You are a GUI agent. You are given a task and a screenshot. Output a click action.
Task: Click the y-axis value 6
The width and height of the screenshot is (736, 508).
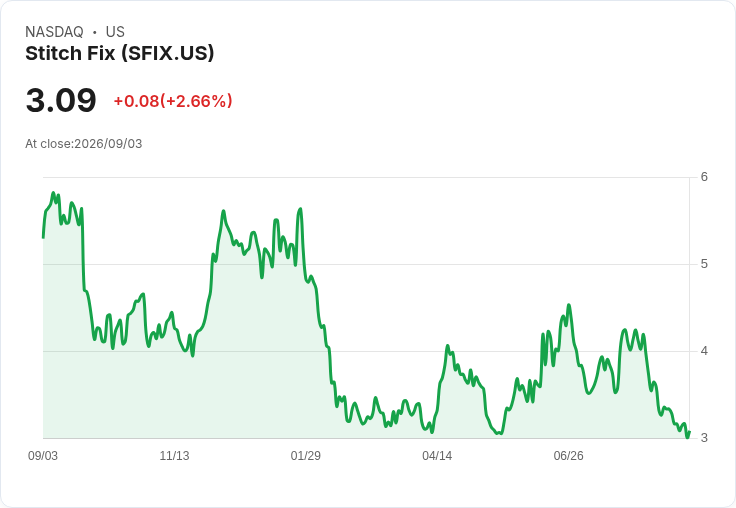click(x=704, y=177)
